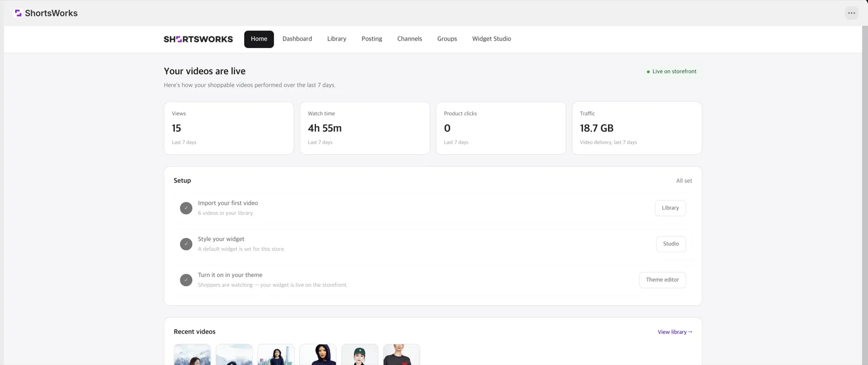Click the Recent videos heading

click(194, 332)
